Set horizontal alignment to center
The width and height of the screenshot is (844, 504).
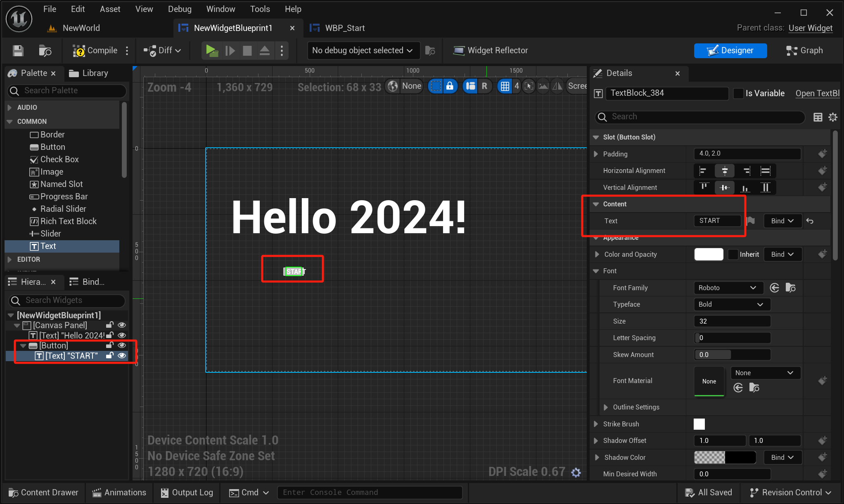tap(725, 170)
